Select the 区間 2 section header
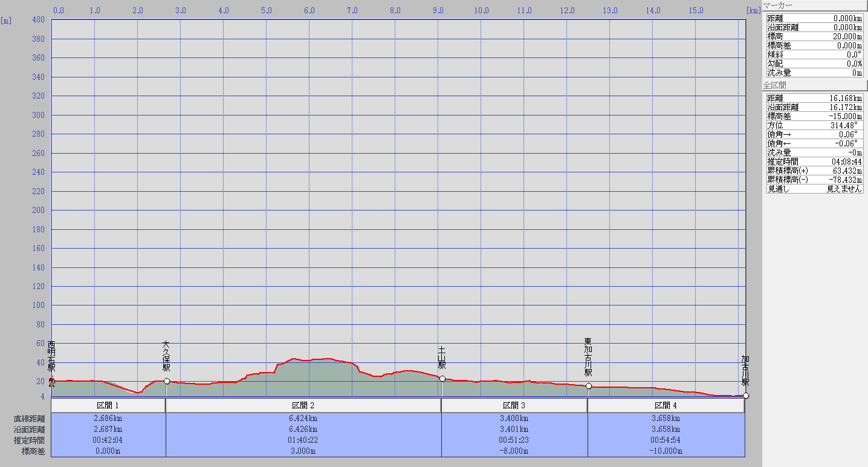The image size is (868, 467). pyautogui.click(x=303, y=406)
